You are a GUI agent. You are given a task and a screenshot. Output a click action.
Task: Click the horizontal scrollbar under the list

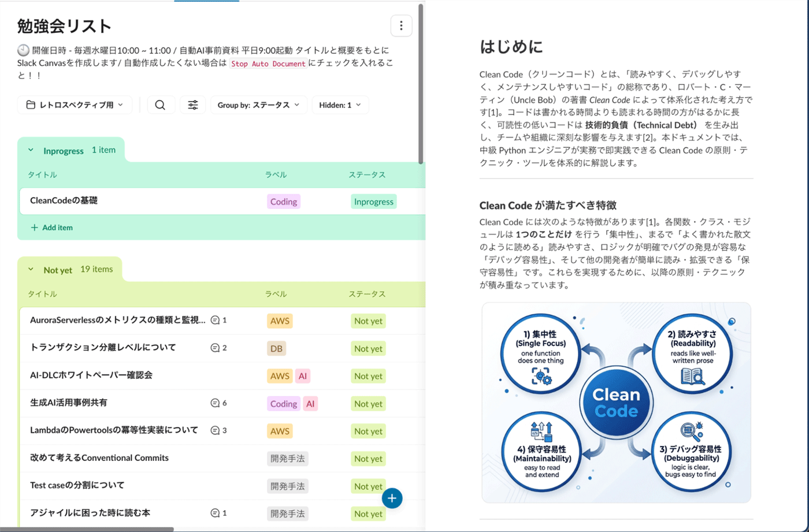87,529
